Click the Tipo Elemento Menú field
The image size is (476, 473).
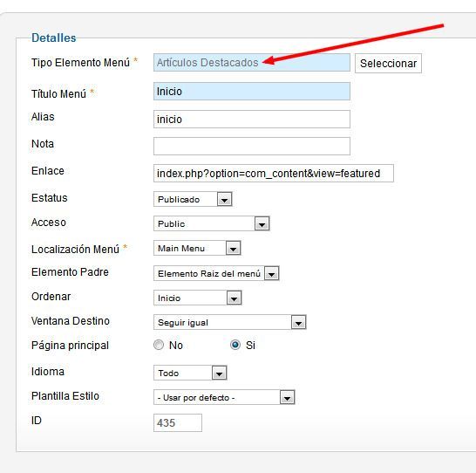tap(252, 63)
